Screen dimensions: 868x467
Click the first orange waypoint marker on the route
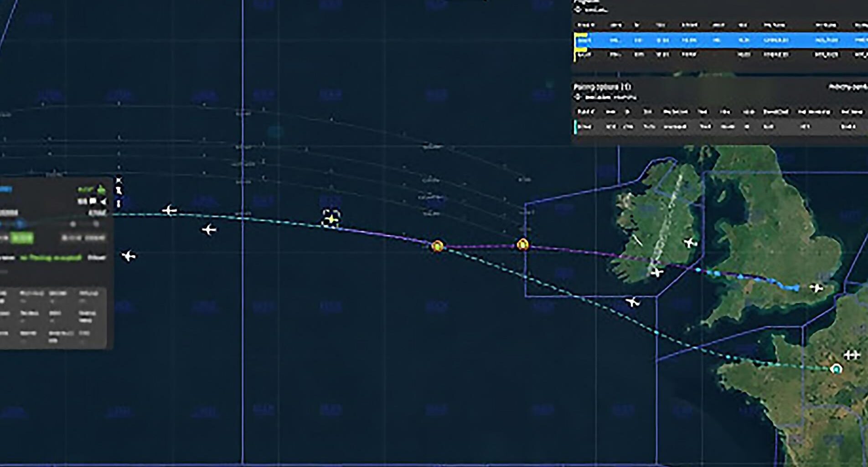pos(437,245)
